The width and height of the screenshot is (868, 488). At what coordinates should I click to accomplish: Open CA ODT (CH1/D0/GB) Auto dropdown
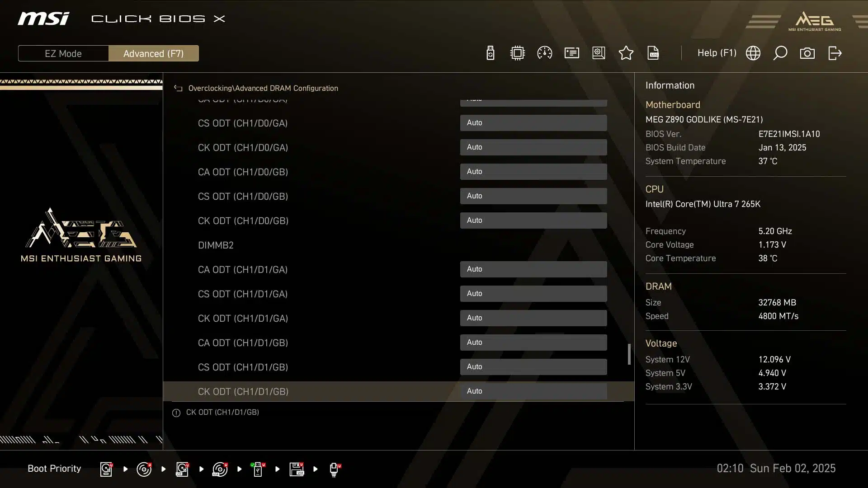[533, 172]
